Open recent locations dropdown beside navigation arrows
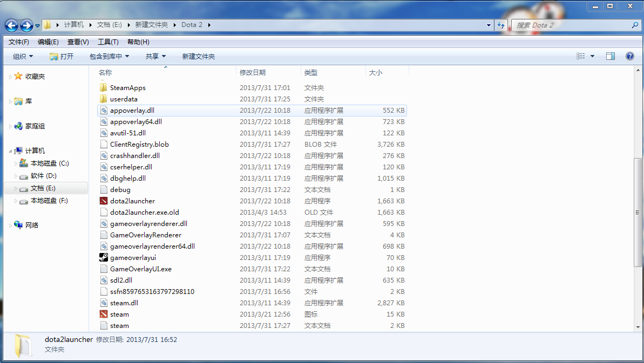 coord(37,25)
